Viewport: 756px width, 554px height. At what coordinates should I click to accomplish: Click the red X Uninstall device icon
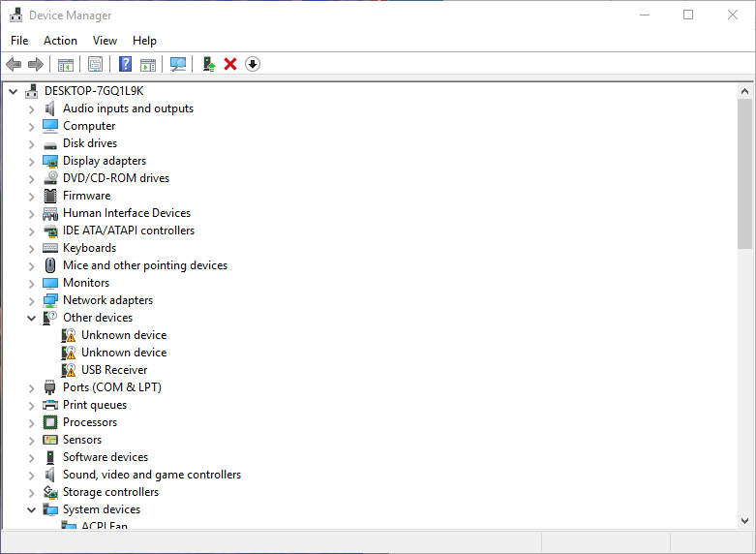click(x=230, y=64)
